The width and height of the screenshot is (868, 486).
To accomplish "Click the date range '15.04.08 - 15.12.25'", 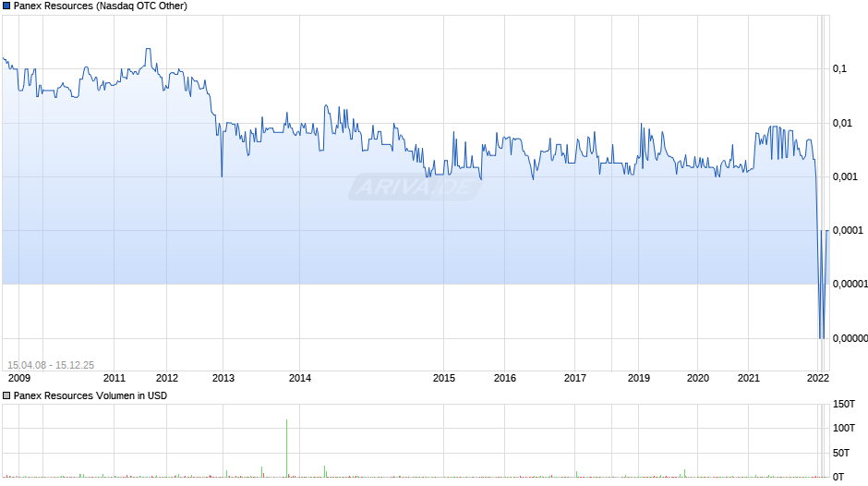I will coord(51,365).
